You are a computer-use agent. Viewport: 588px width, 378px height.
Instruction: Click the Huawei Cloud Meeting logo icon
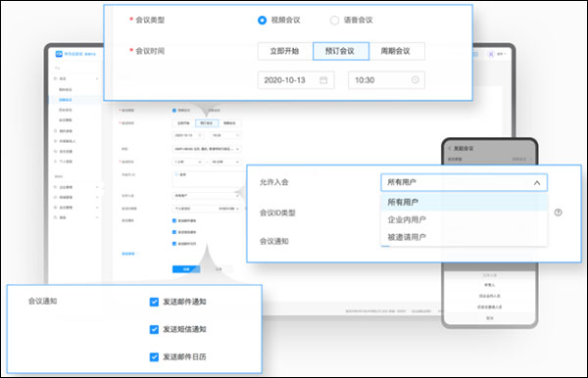[x=59, y=54]
